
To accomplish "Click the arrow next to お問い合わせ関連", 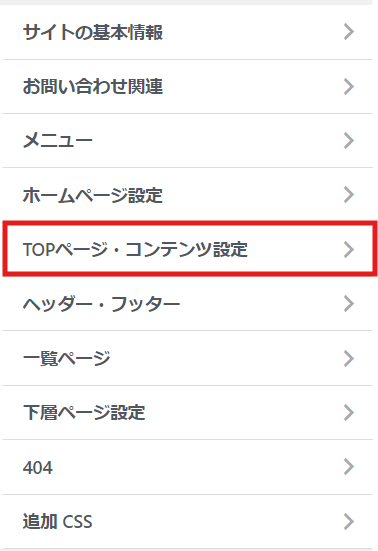I will [x=348, y=87].
